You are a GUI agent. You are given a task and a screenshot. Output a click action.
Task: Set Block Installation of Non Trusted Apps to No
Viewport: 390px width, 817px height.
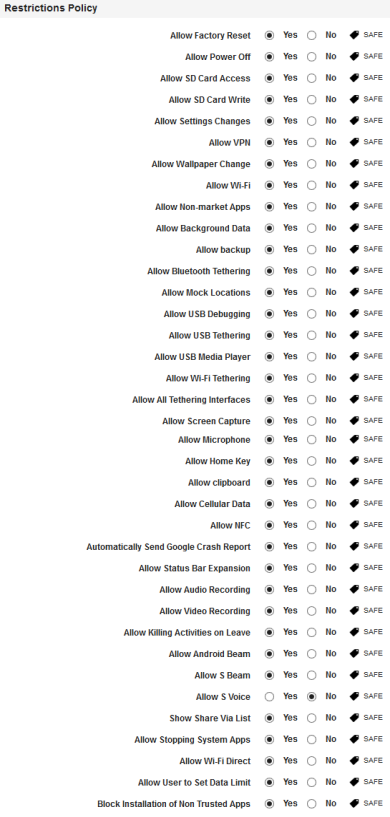(311, 803)
